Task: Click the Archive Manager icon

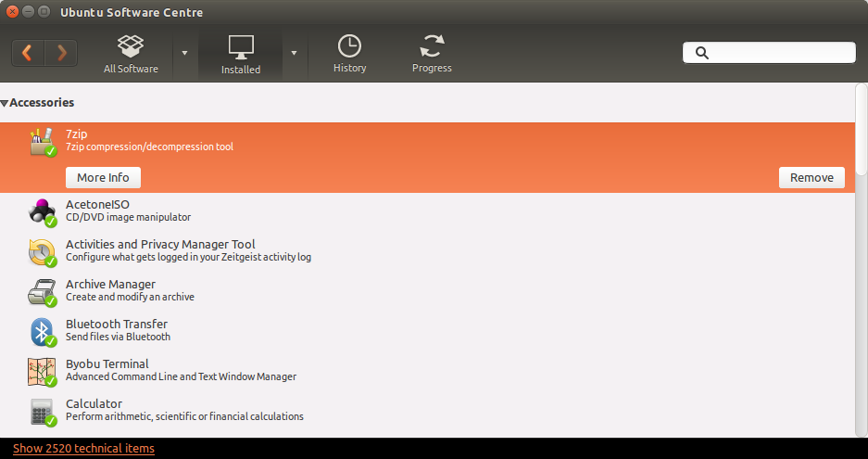Action: (43, 293)
